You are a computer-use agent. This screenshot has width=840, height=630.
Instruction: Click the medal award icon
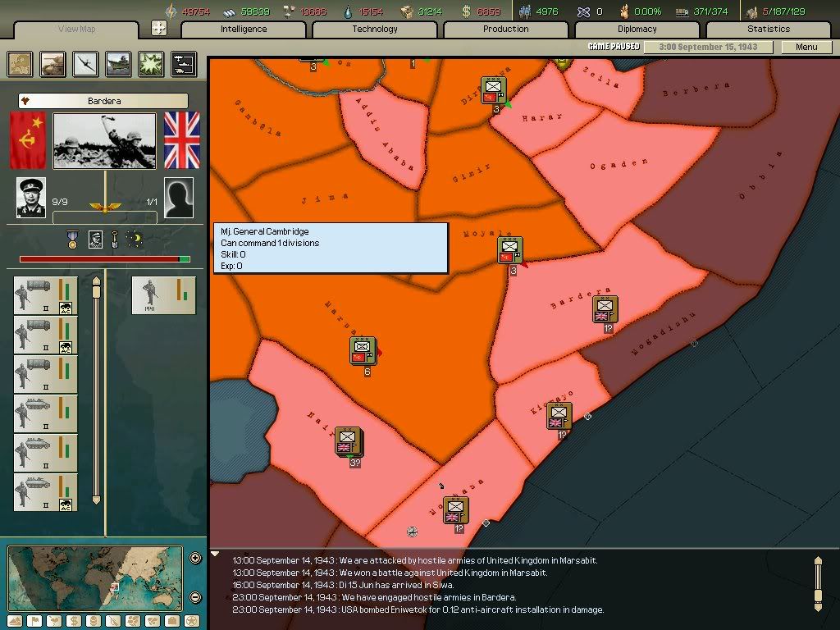[x=71, y=240]
